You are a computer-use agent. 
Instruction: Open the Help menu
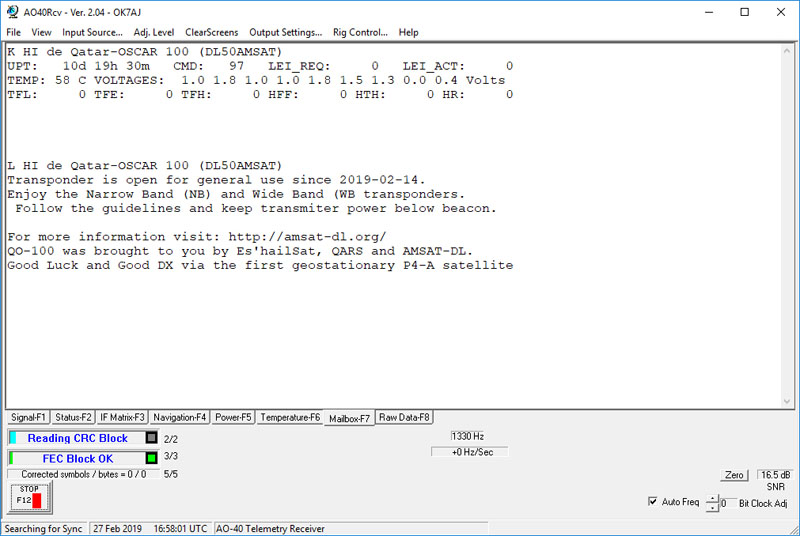coord(408,32)
